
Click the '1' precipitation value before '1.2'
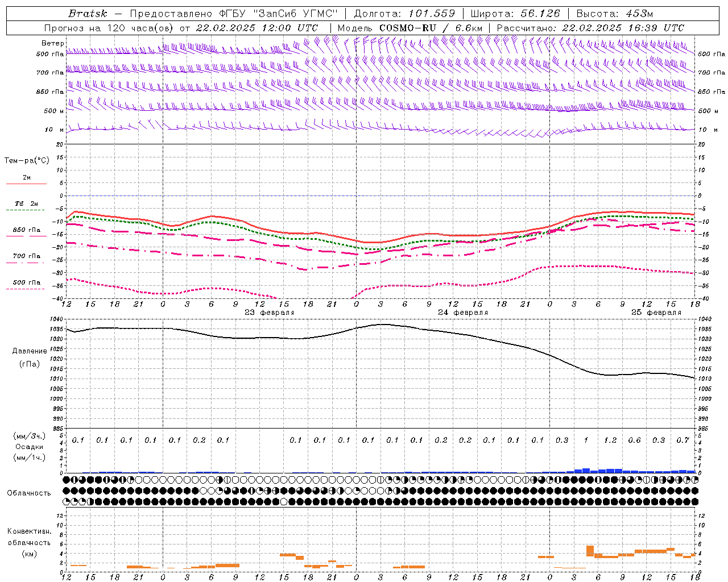(x=586, y=440)
